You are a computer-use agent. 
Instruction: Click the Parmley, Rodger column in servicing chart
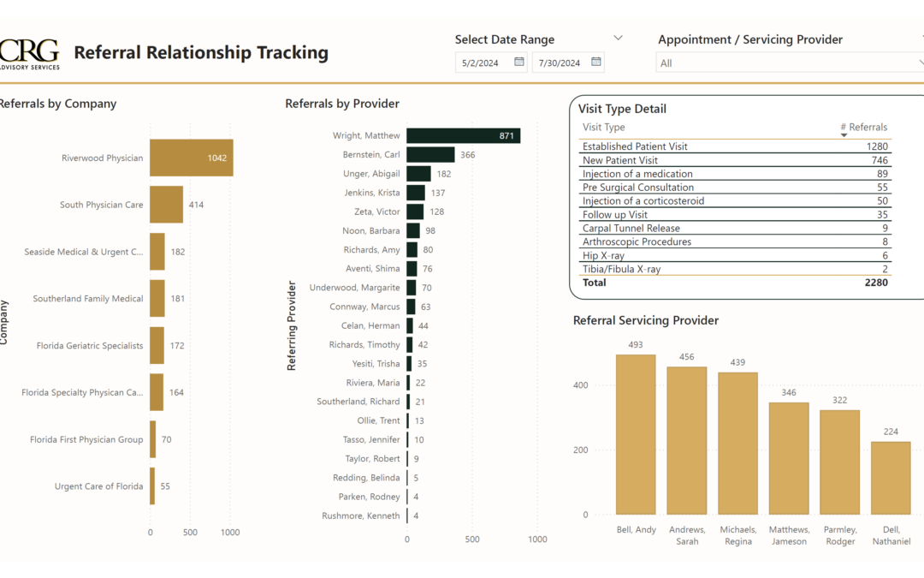click(x=840, y=462)
